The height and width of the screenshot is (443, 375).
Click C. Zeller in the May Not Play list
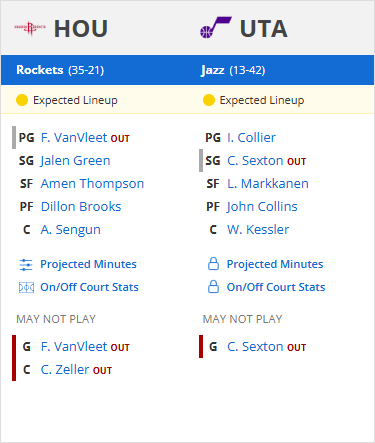65,370
